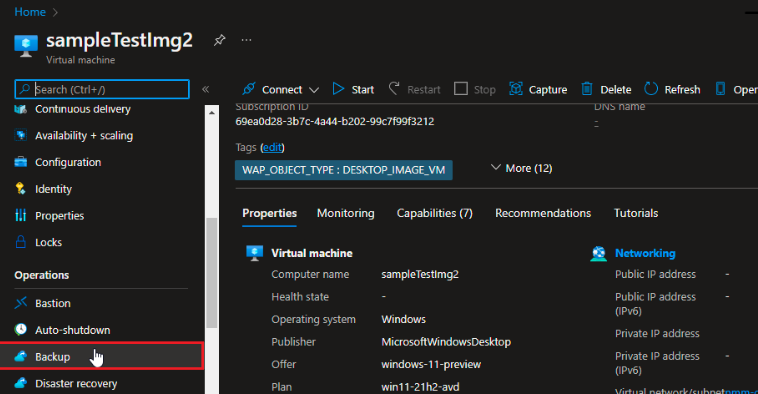
Task: Click the Computer name value sampleTestImg2
Action: 420,275
